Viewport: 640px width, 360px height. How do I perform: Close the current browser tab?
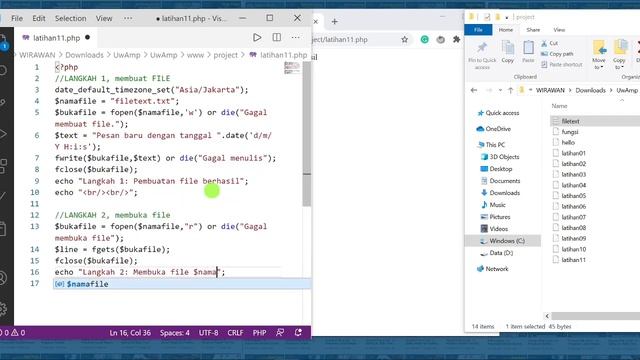(316, 22)
